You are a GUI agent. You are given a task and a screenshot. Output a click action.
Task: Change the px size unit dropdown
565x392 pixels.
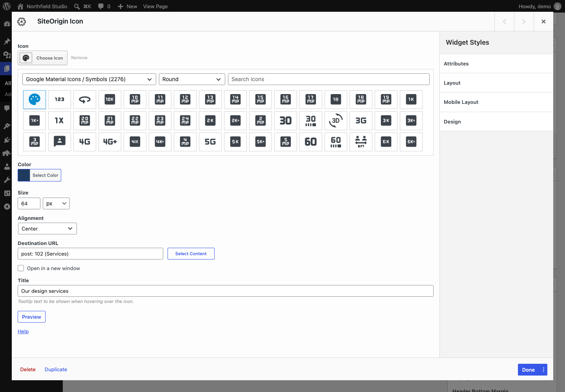click(56, 203)
